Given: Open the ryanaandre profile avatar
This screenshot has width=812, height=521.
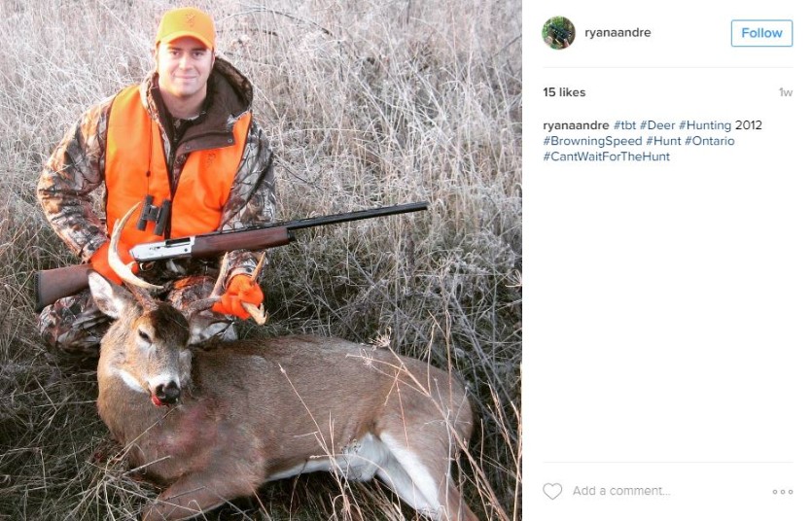Looking at the screenshot, I should 558,33.
